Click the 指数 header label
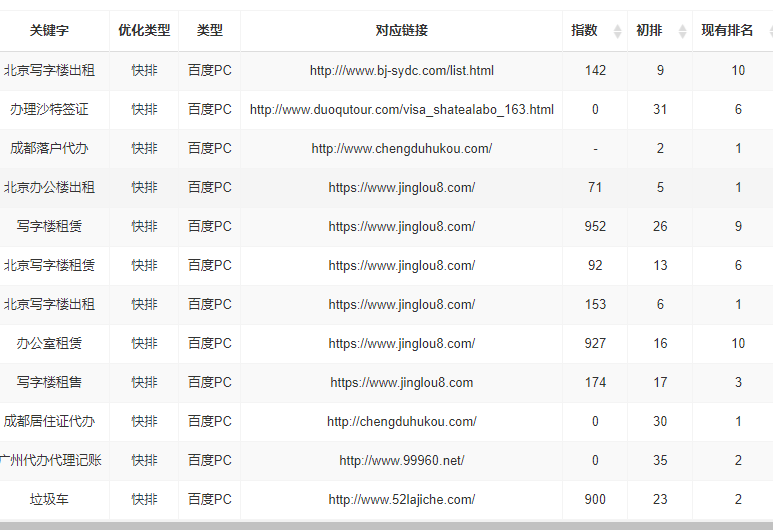Screen dimensions: 773x530 click(584, 31)
